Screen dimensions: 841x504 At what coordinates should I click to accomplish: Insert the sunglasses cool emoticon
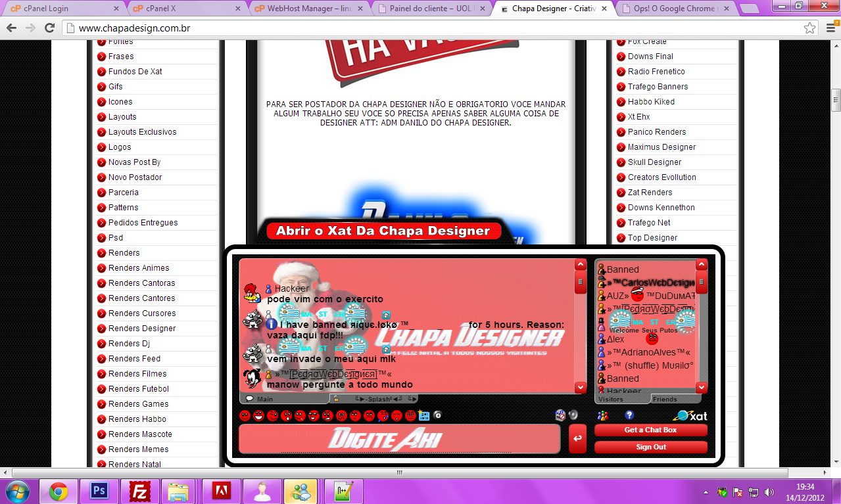314,415
